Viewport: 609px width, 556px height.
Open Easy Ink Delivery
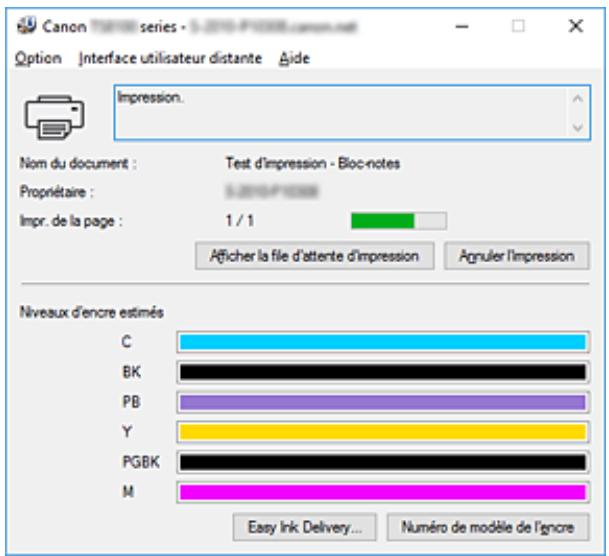(304, 527)
